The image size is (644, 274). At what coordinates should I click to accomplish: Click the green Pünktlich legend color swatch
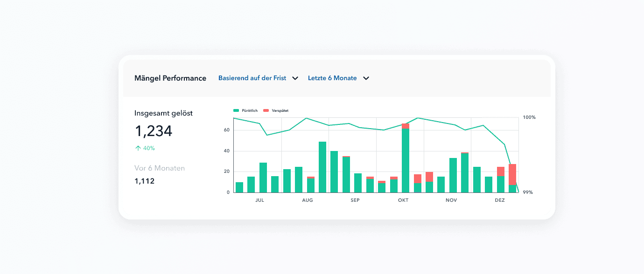(236, 110)
